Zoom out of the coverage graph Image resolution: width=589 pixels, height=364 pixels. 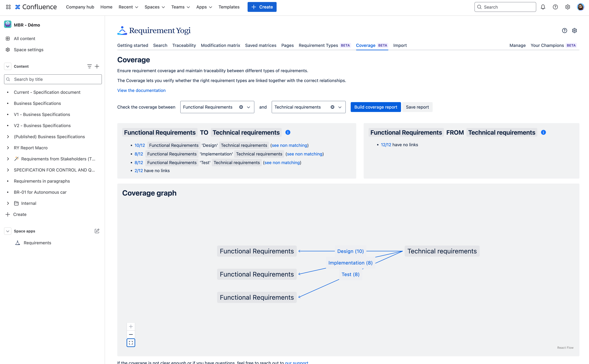pos(131,335)
